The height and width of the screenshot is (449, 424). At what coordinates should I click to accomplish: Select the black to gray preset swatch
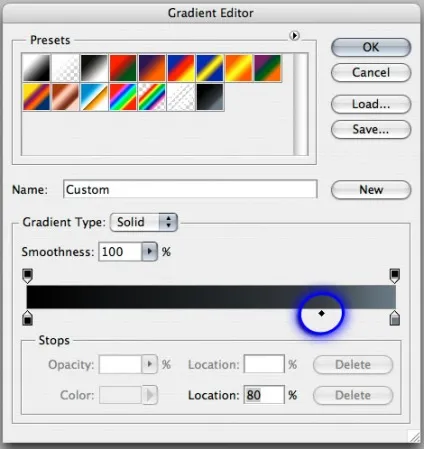210,97
